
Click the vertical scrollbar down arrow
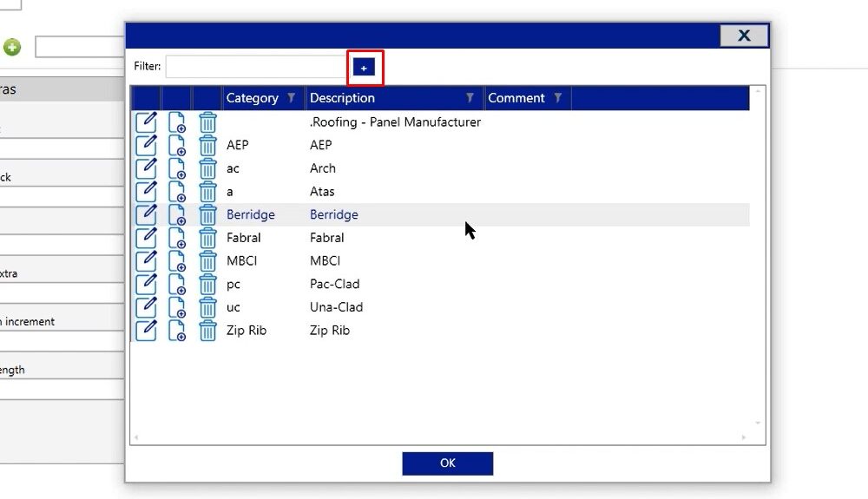[x=758, y=423]
